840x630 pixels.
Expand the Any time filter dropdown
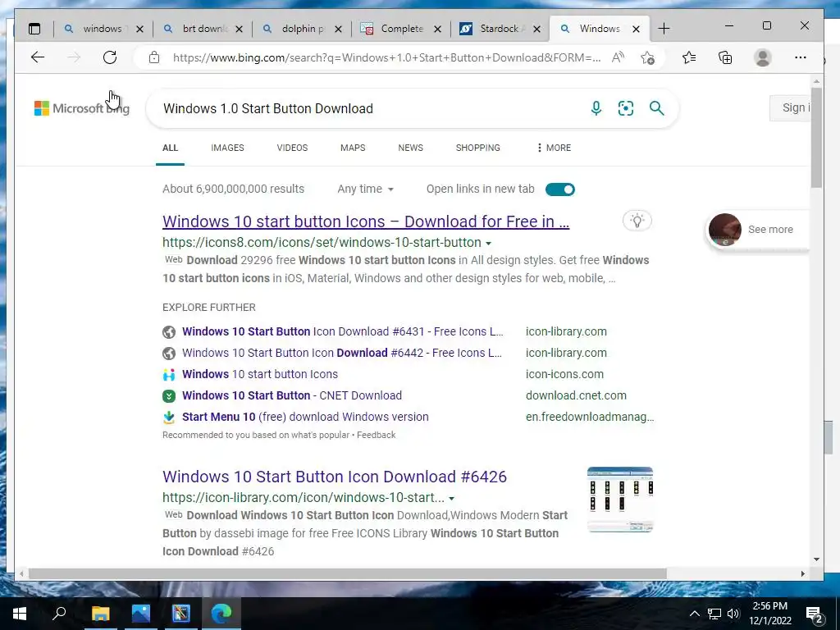[x=365, y=189]
